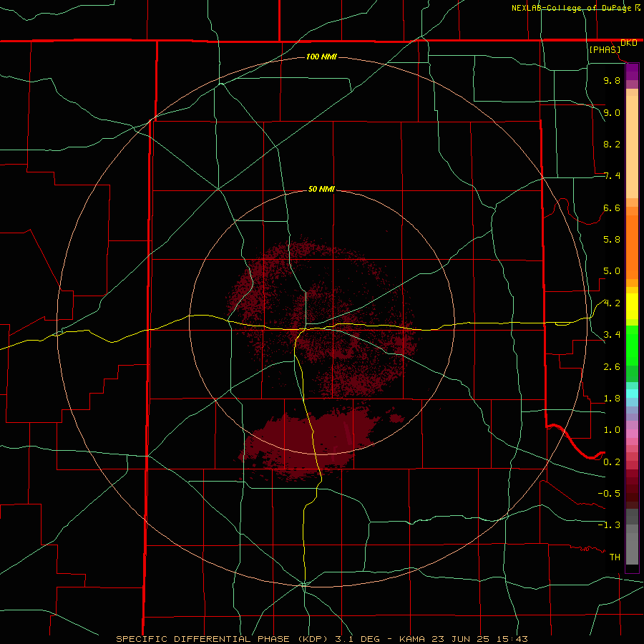
Task: Click the 5.0 scale label
Action: (612, 271)
